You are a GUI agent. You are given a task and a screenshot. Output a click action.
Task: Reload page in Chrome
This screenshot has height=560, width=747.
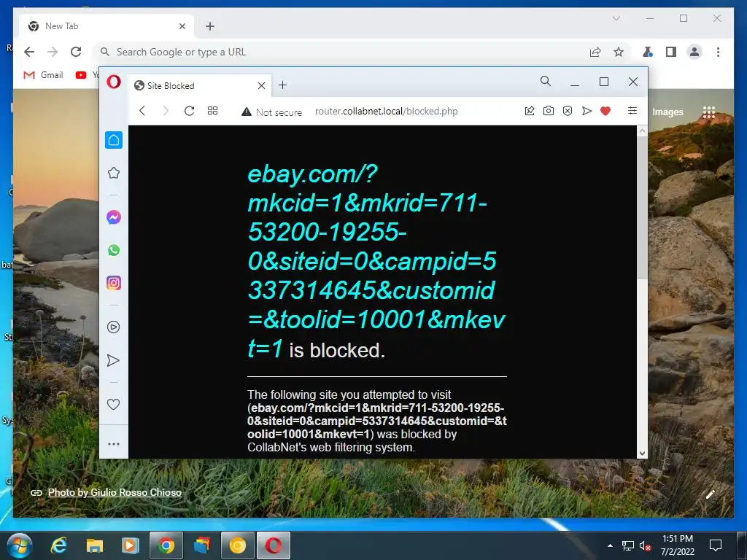[x=76, y=52]
